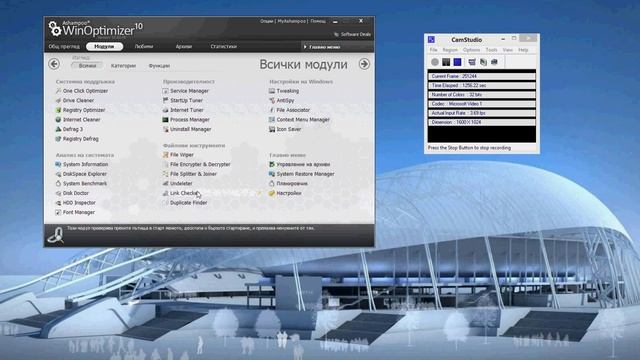Open CamStudio File menu
The height and width of the screenshot is (360, 640).
pyautogui.click(x=433, y=50)
